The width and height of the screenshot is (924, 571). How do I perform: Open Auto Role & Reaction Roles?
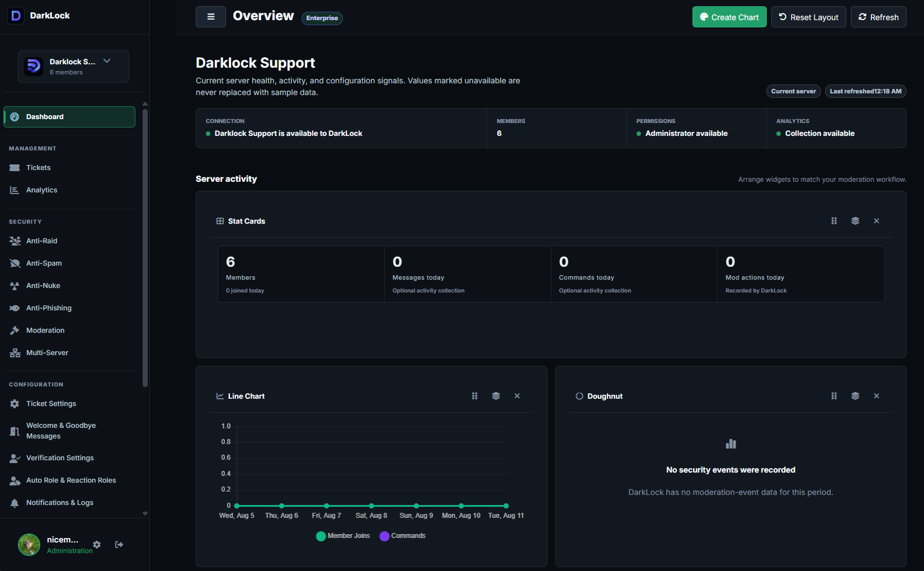click(69, 480)
